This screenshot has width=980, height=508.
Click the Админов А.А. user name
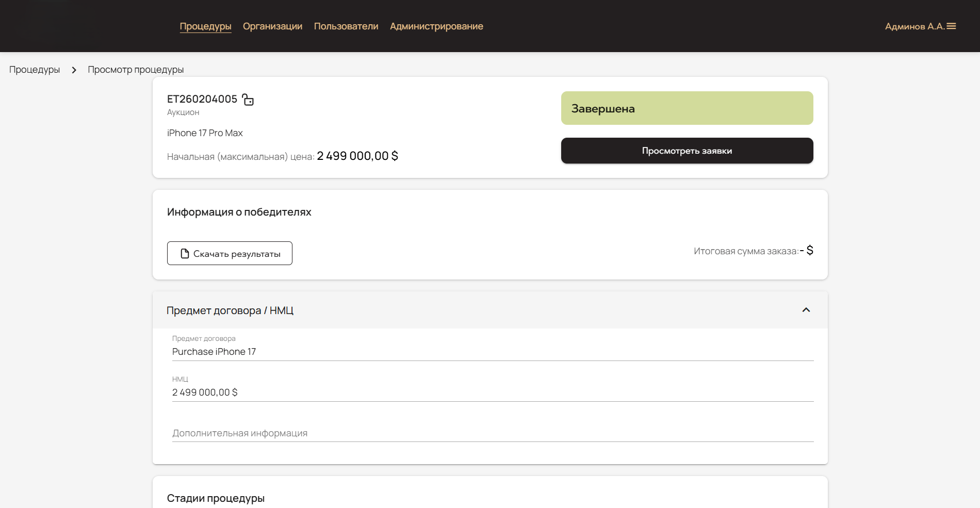point(914,26)
